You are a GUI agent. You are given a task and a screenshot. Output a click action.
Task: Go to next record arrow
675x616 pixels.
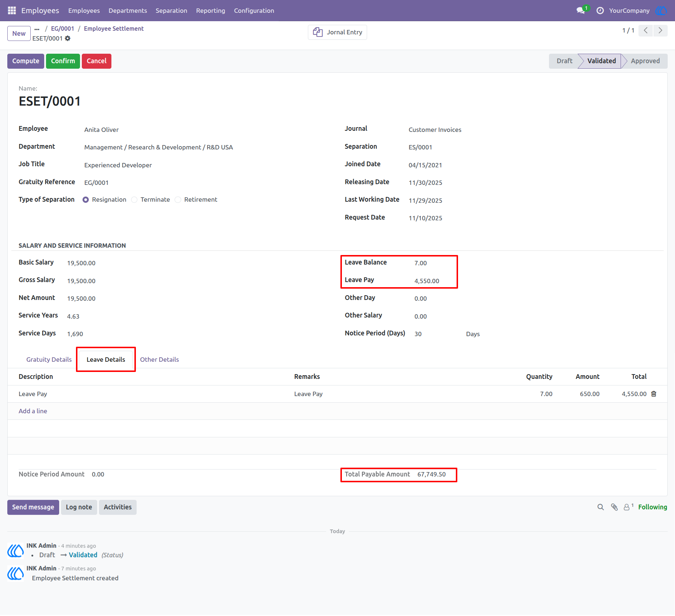(660, 31)
